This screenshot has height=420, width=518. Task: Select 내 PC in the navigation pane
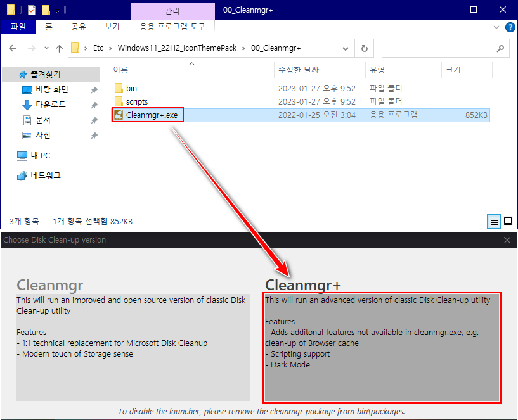pyautogui.click(x=34, y=155)
